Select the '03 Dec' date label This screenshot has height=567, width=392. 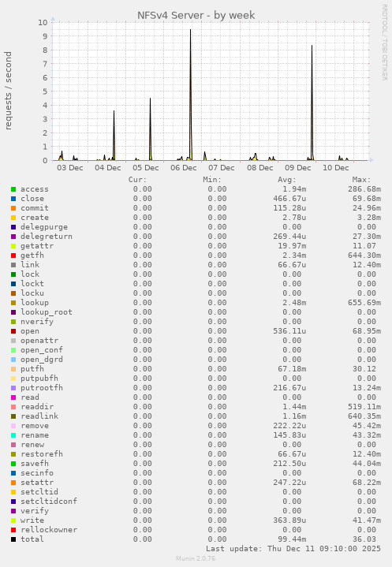pyautogui.click(x=69, y=168)
